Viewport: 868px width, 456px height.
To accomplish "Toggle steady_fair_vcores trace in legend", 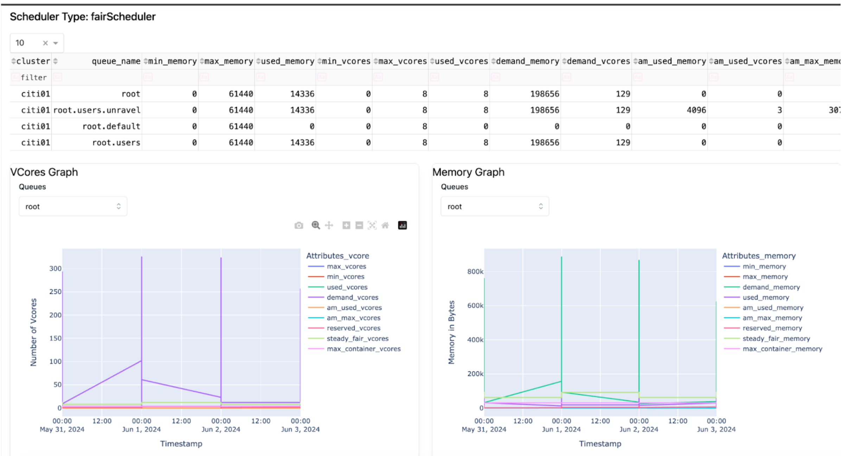I will [x=348, y=338].
